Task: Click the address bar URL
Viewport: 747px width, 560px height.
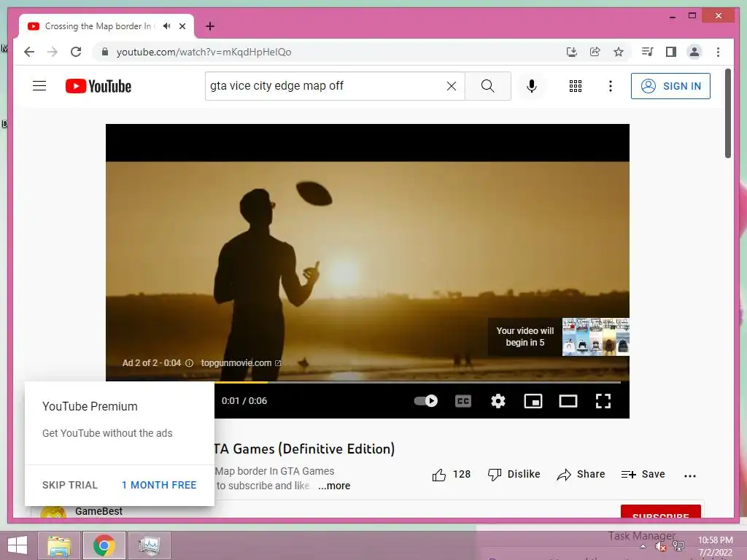Action: pos(204,52)
